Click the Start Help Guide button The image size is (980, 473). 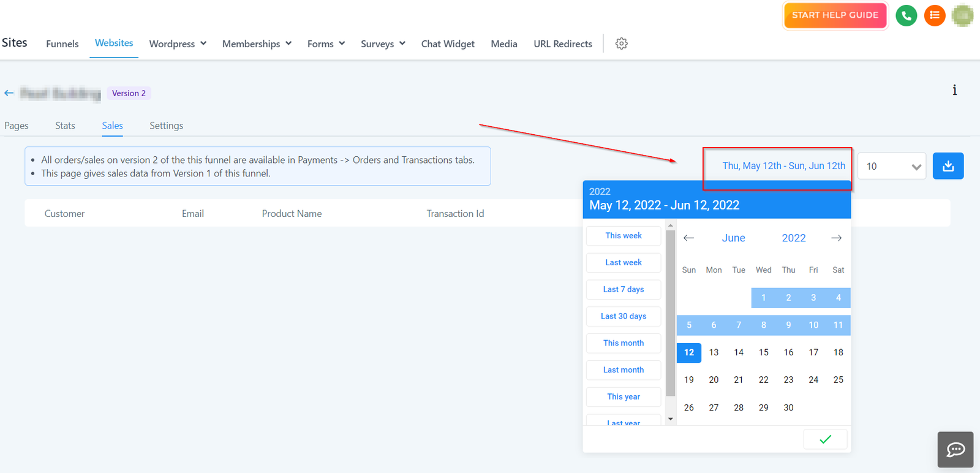[x=835, y=15]
